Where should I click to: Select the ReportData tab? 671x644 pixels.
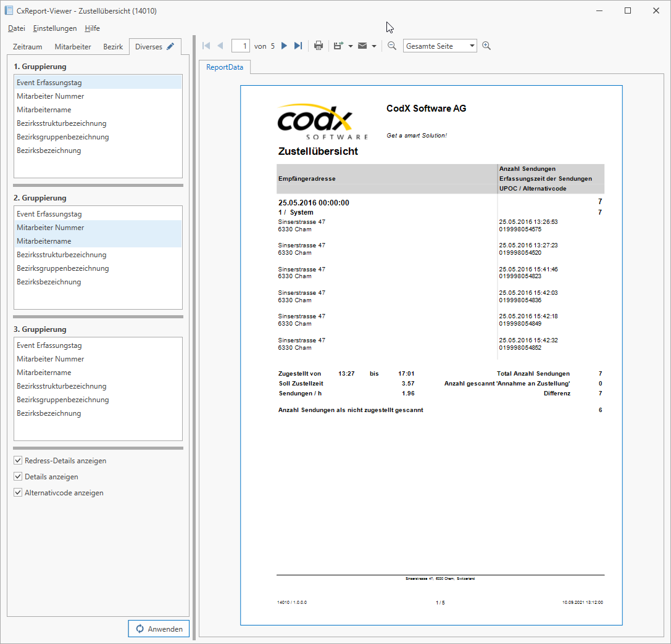tap(225, 67)
